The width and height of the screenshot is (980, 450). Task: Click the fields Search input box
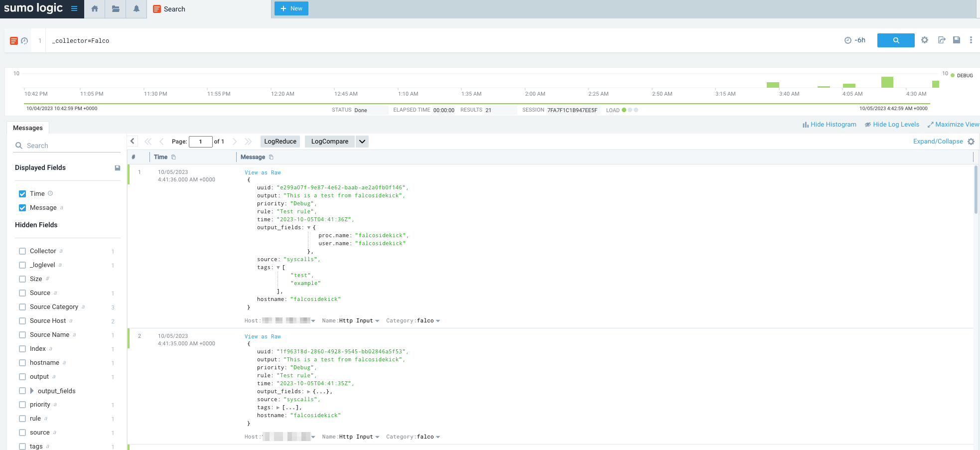pyautogui.click(x=70, y=146)
